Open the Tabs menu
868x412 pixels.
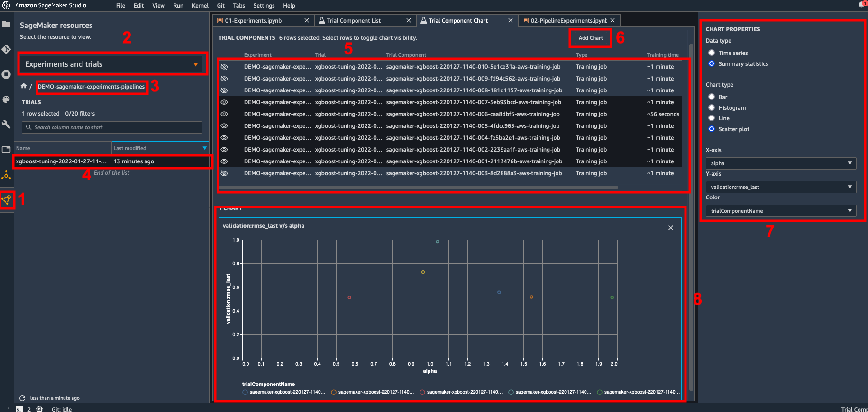tap(239, 6)
